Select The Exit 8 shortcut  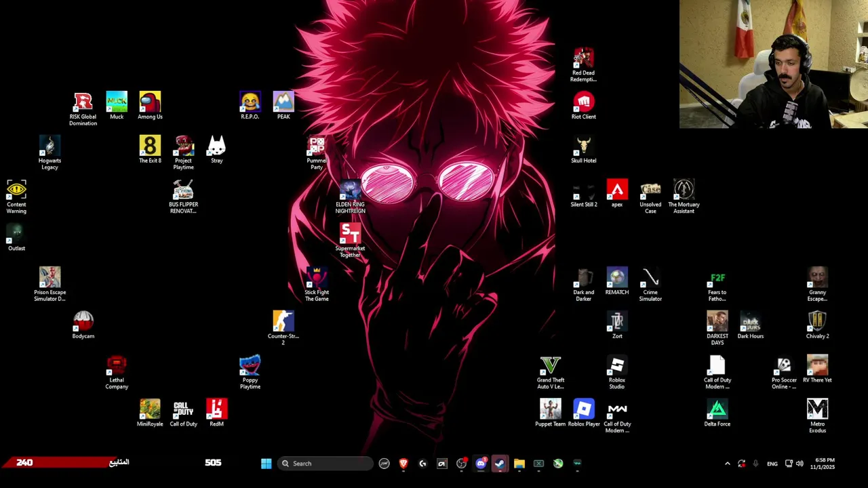[x=150, y=150]
